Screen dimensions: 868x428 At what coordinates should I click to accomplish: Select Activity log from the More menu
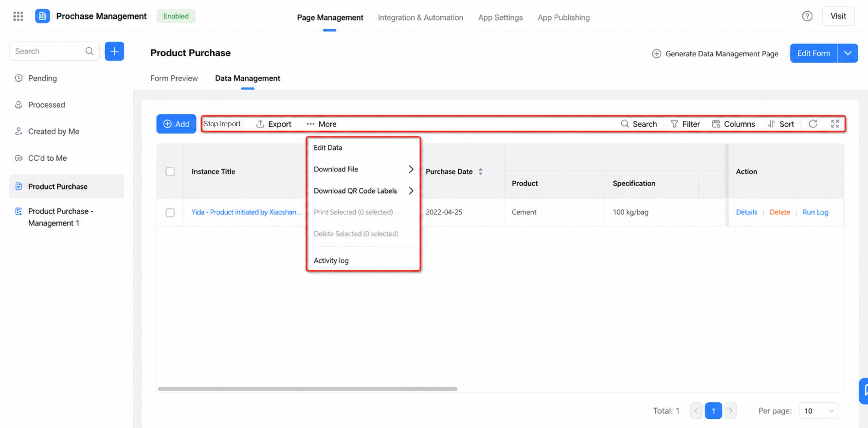pos(331,260)
